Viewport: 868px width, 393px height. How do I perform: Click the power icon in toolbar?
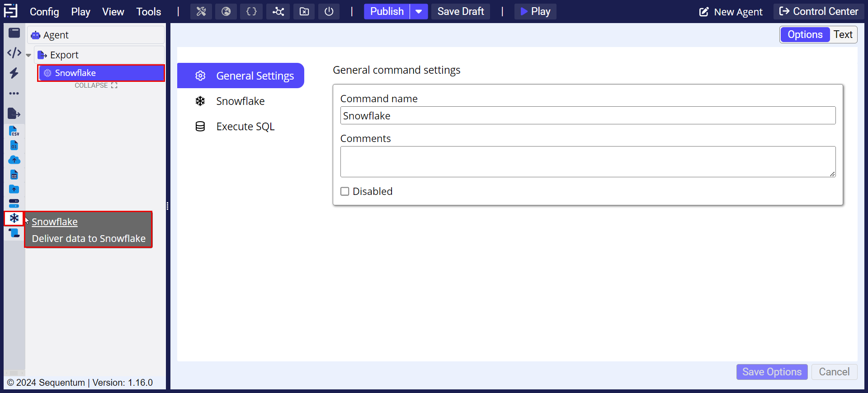click(x=329, y=12)
